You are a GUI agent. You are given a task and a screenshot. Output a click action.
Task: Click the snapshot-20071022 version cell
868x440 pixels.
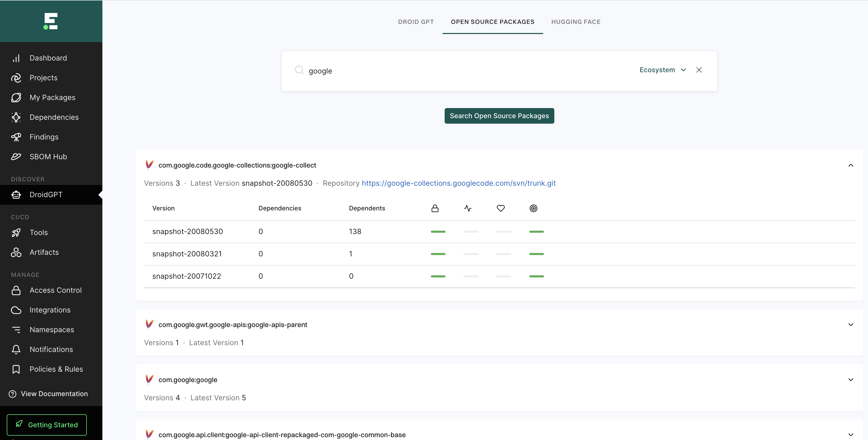click(x=187, y=276)
